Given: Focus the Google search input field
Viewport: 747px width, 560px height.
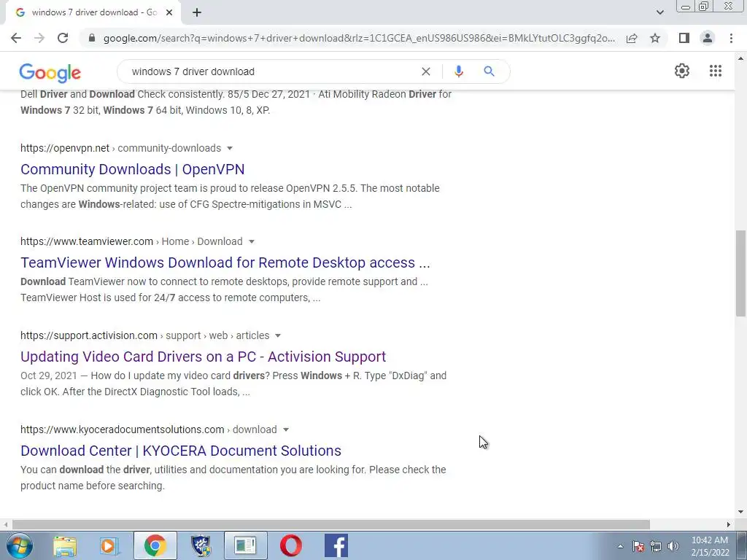Looking at the screenshot, I should tap(271, 71).
